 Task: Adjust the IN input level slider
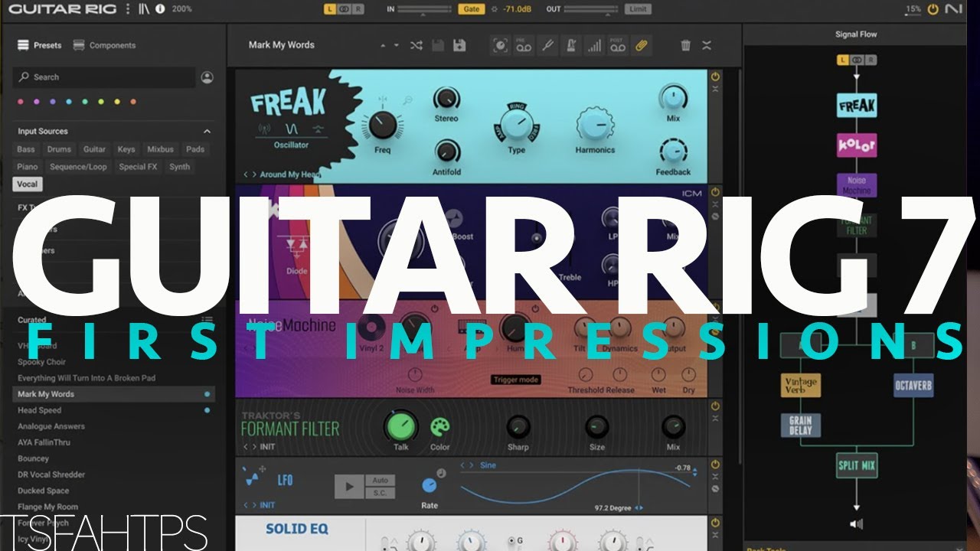click(426, 9)
